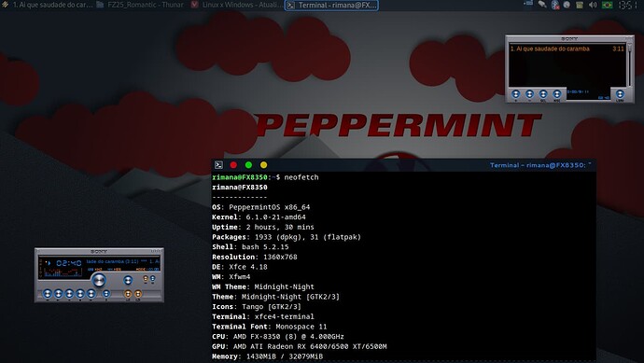Image resolution: width=644 pixels, height=363 pixels.
Task: Click the round gray tray icon beside Bluetooth
Action: (567, 5)
